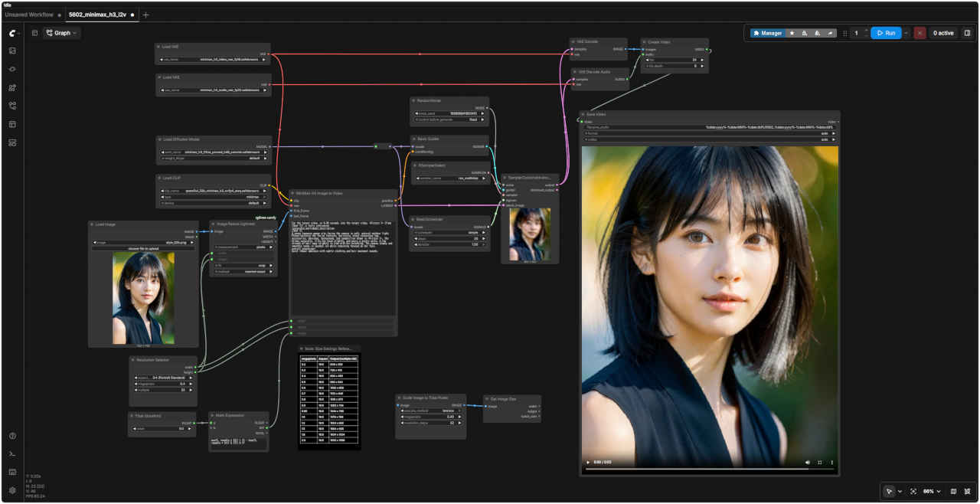Switch to the 5602_minimax_h3_i2v tab

click(x=98, y=15)
